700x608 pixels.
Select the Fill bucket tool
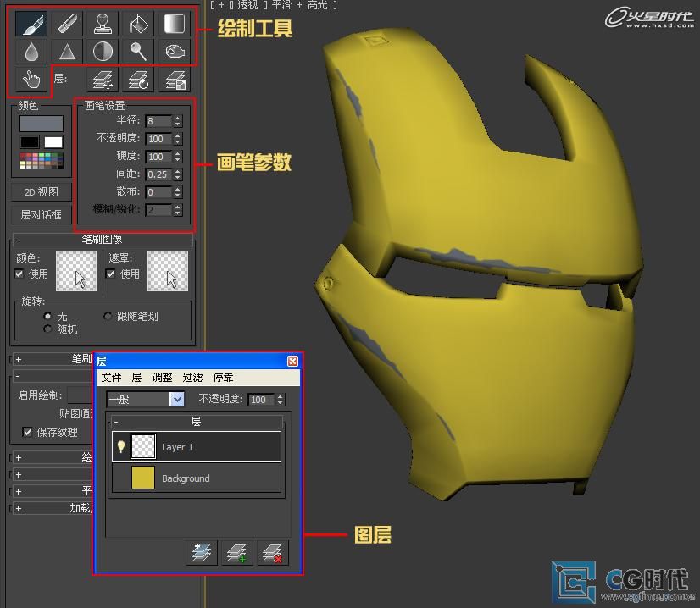click(138, 24)
